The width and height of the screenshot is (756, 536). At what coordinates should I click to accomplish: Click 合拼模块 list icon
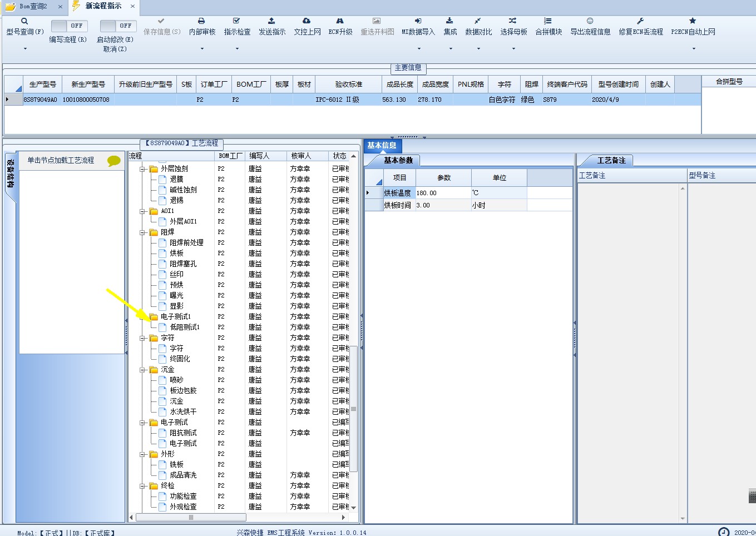click(548, 21)
